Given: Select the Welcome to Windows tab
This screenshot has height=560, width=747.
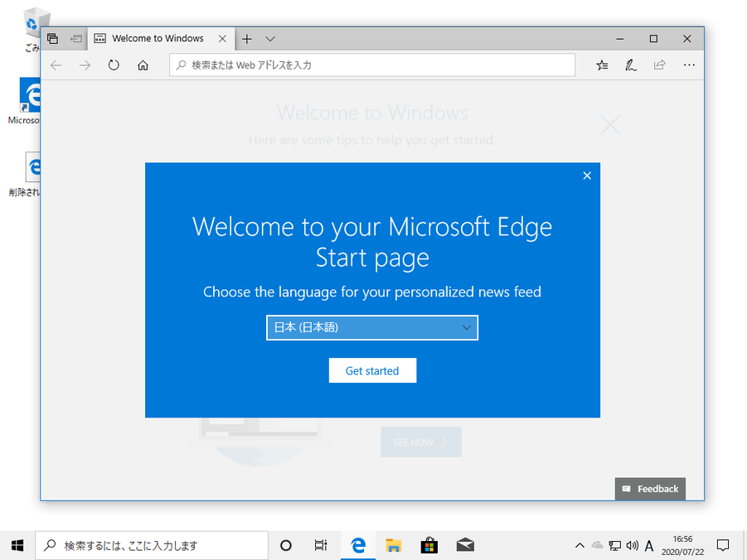Looking at the screenshot, I should pyautogui.click(x=158, y=39).
